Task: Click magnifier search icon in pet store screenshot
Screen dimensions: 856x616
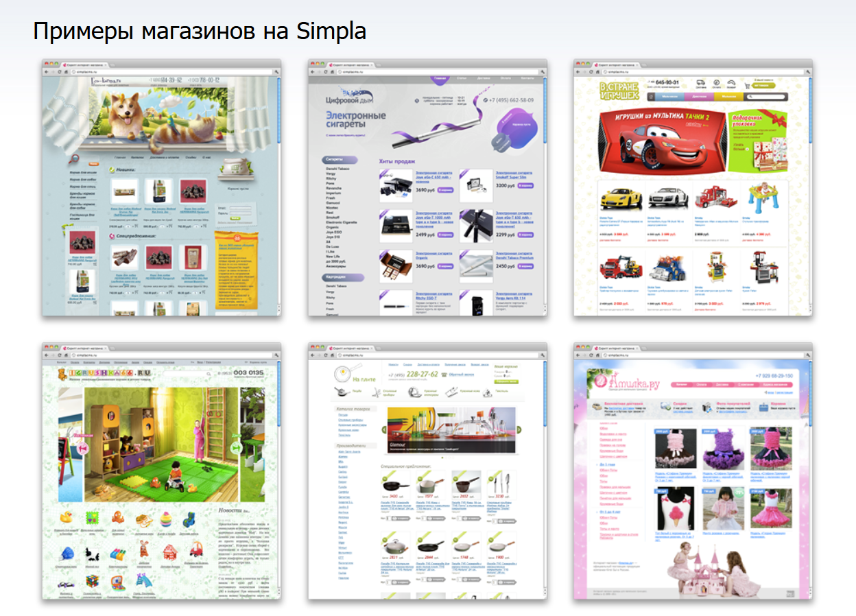Action: (73, 158)
